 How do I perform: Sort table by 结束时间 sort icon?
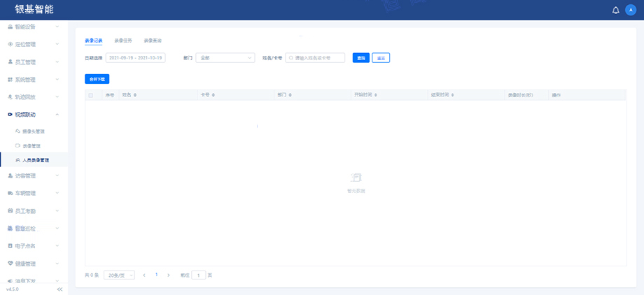pos(453,94)
